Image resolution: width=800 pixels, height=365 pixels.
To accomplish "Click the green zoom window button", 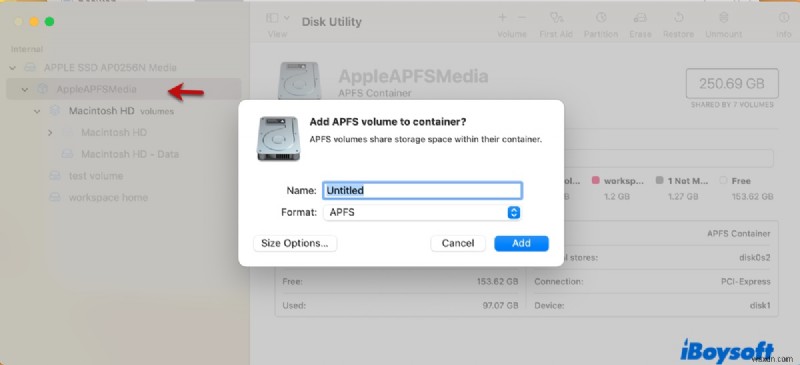I will coord(49,21).
